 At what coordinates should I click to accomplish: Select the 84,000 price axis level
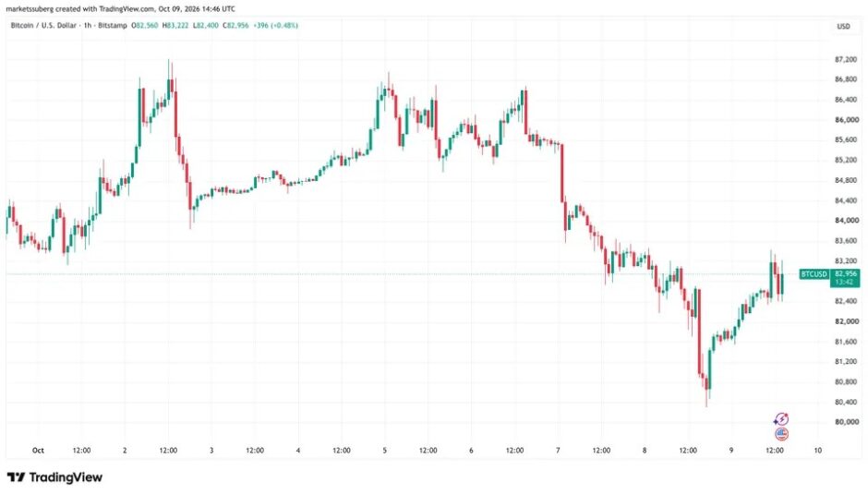847,221
